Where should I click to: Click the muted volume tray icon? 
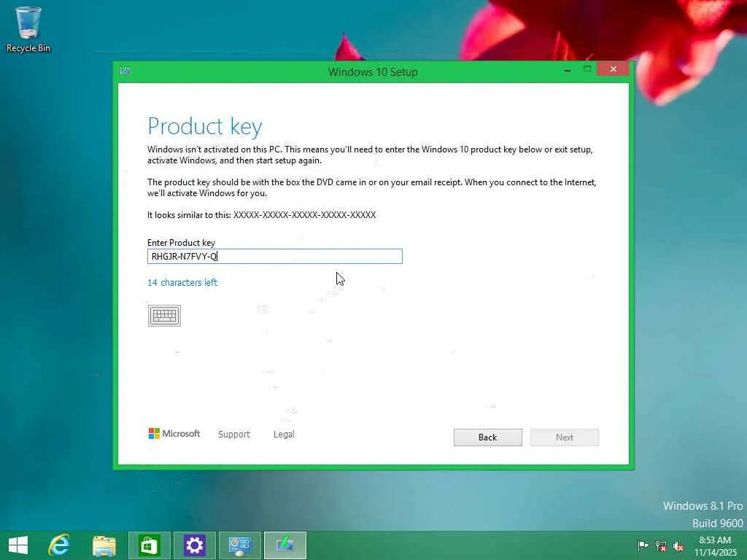coord(678,545)
